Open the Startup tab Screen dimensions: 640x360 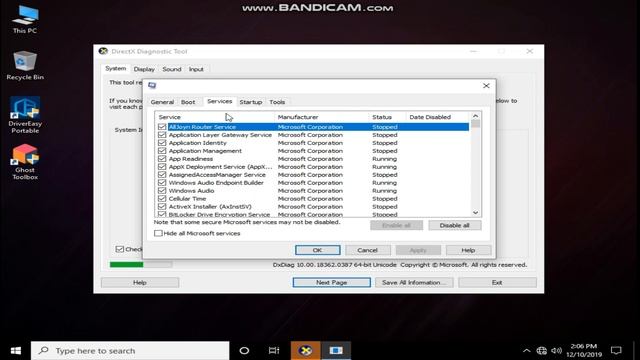click(x=251, y=102)
